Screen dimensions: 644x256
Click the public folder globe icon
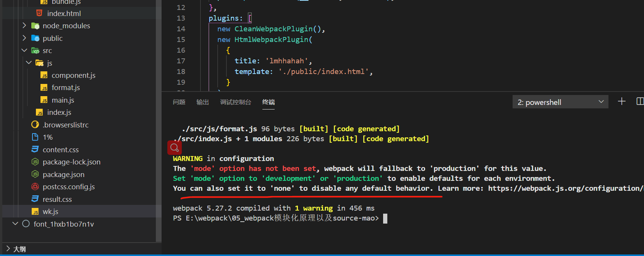click(35, 38)
